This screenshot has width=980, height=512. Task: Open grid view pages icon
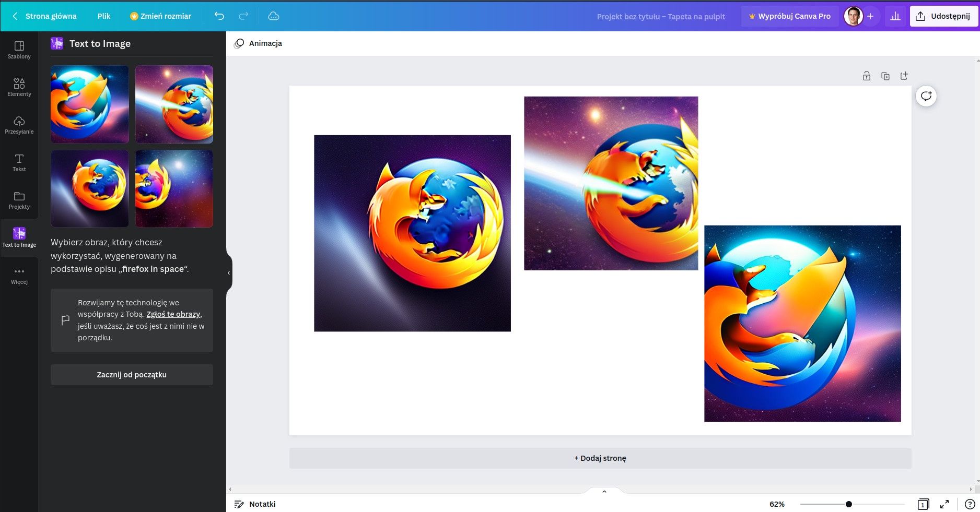pyautogui.click(x=923, y=504)
